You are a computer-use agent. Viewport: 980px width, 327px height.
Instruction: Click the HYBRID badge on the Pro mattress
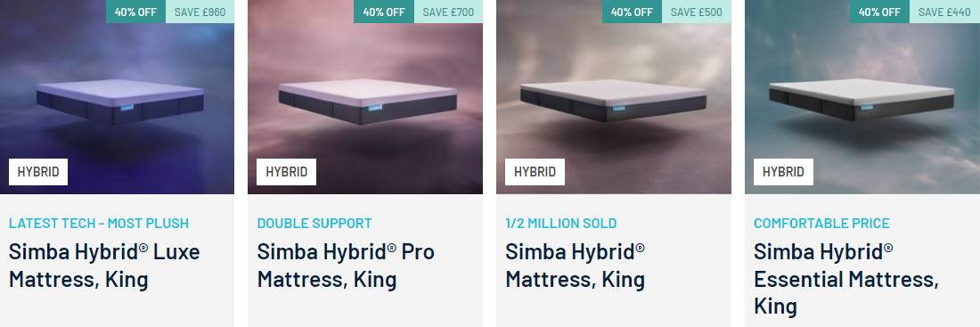(286, 172)
